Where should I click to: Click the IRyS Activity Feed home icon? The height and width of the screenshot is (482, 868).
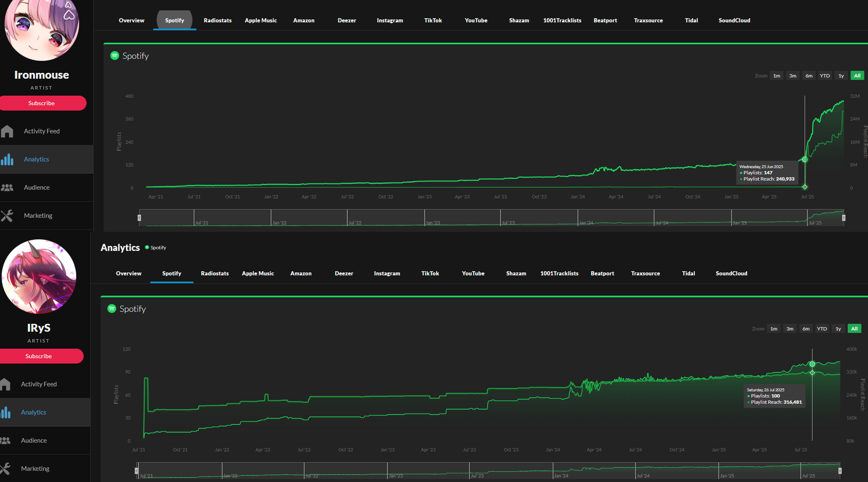5,384
